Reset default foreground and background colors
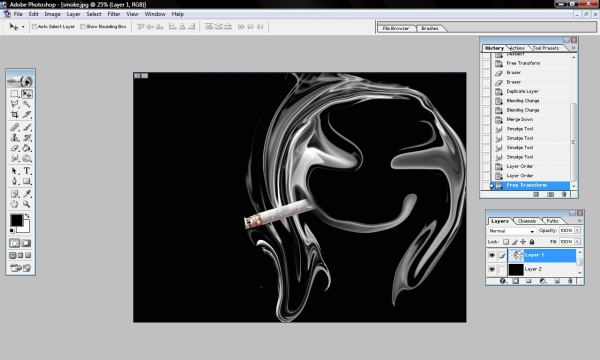This screenshot has height=360, width=600. [x=12, y=231]
